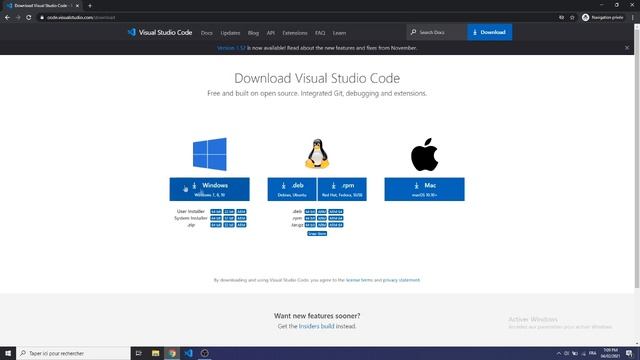Image resolution: width=640 pixels, height=360 pixels.
Task: Open the Learn menu item
Action: coord(339,33)
